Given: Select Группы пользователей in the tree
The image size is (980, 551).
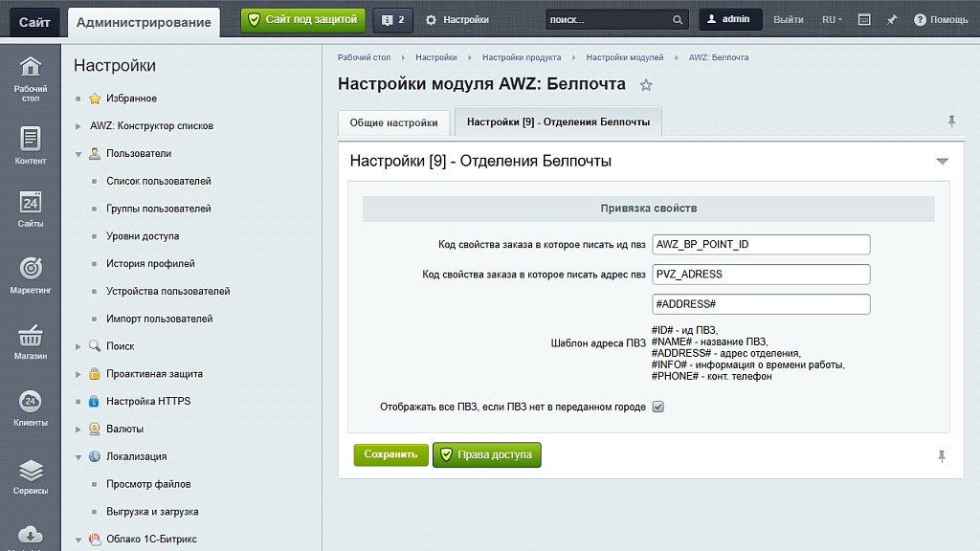Looking at the screenshot, I should [159, 209].
